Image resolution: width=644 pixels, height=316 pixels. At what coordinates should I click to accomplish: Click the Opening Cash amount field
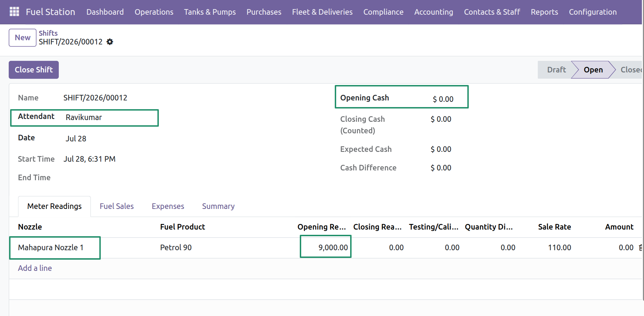pyautogui.click(x=443, y=99)
